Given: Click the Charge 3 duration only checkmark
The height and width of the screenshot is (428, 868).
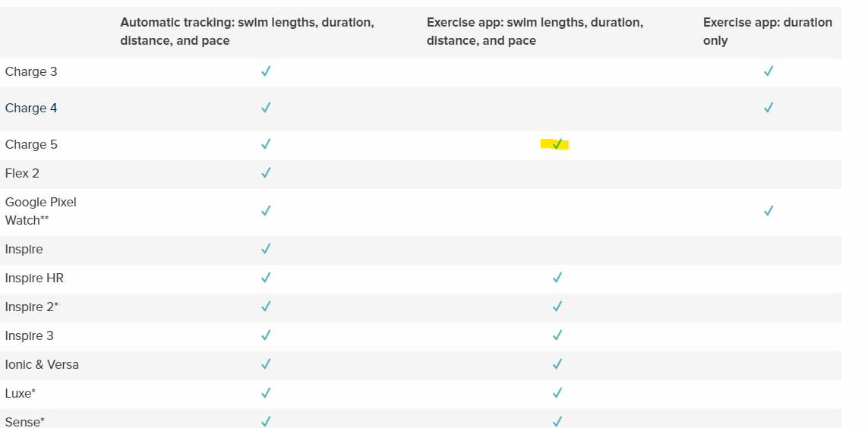Looking at the screenshot, I should pyautogui.click(x=769, y=71).
